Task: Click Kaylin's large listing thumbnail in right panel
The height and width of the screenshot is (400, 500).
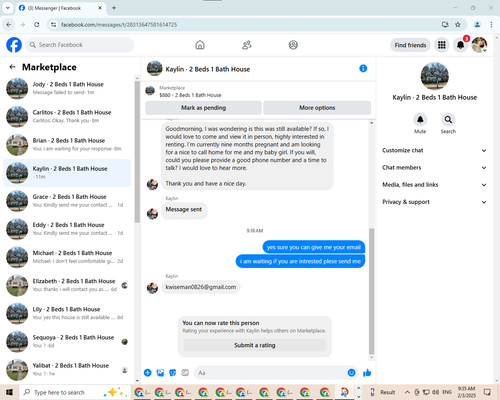Action: [x=434, y=76]
